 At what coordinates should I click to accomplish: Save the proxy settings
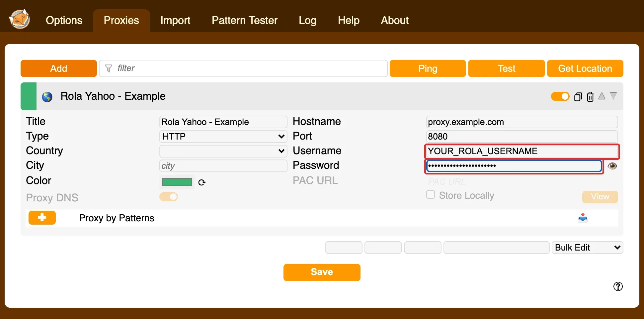(x=322, y=272)
